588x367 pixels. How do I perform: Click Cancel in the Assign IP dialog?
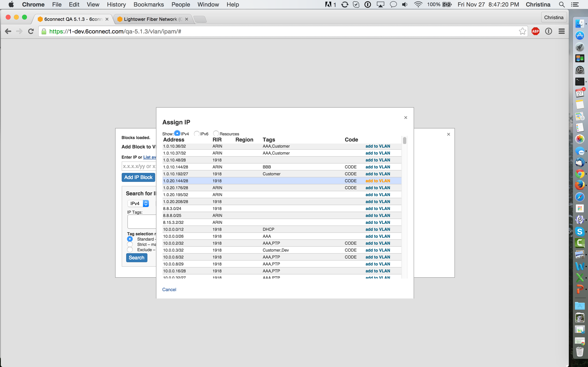pos(169,290)
